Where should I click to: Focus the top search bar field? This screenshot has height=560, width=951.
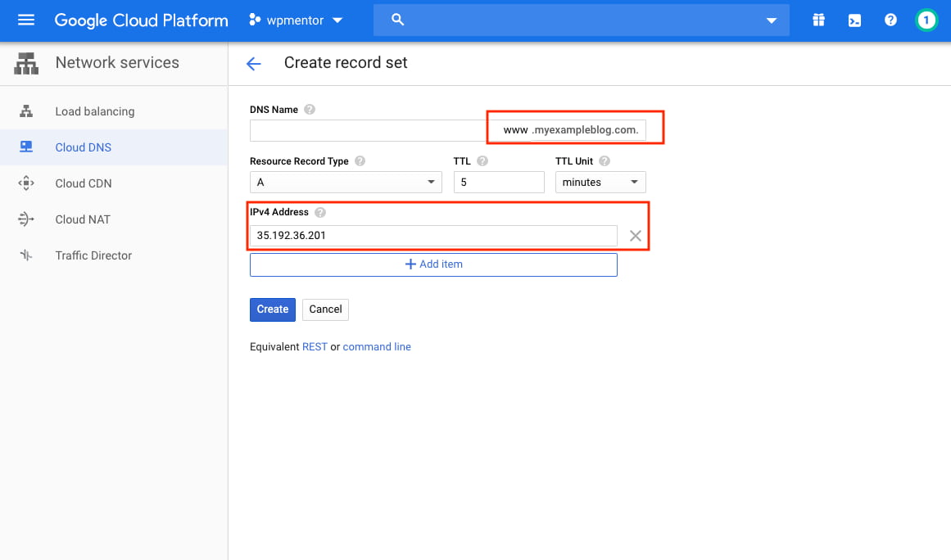(x=581, y=20)
